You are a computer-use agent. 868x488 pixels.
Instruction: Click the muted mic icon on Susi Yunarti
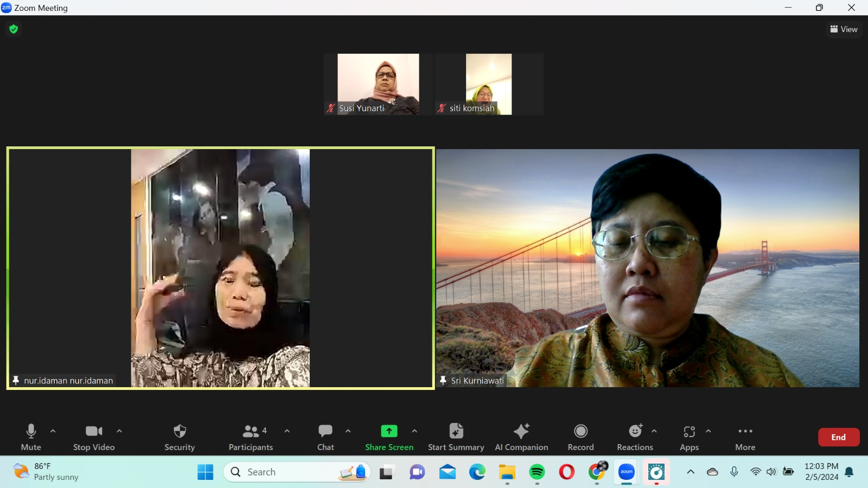tap(331, 108)
